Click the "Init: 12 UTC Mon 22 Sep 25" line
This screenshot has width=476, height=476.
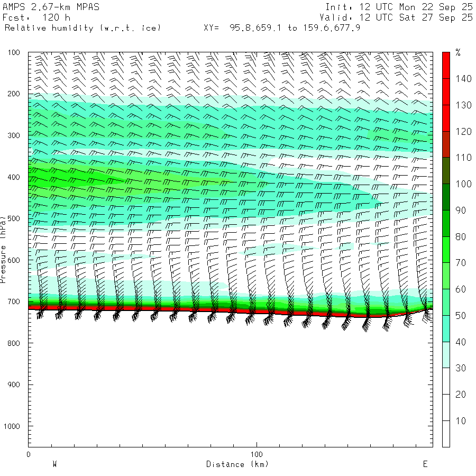(x=399, y=7)
